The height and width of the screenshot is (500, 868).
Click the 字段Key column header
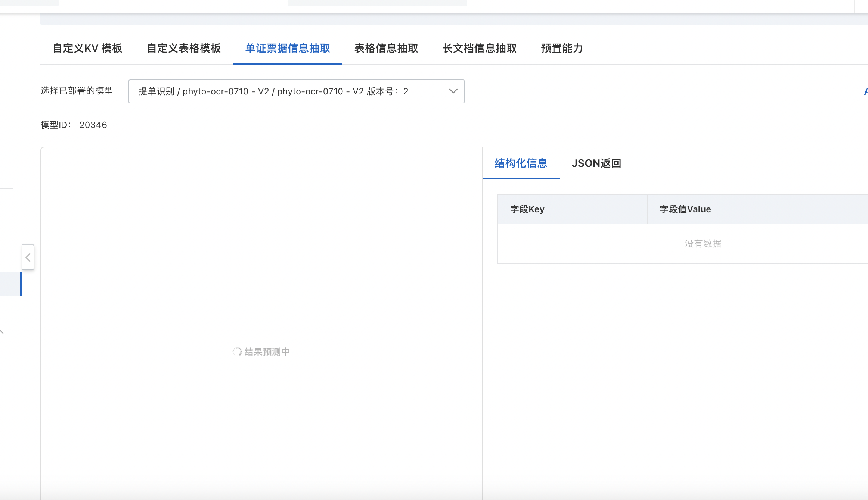click(572, 209)
